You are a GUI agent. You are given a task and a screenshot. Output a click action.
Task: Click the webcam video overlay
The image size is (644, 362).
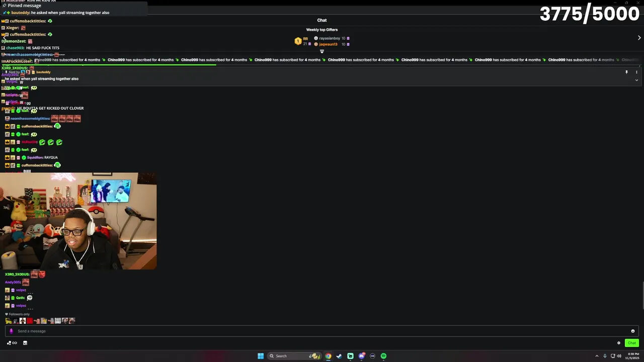pyautogui.click(x=78, y=221)
